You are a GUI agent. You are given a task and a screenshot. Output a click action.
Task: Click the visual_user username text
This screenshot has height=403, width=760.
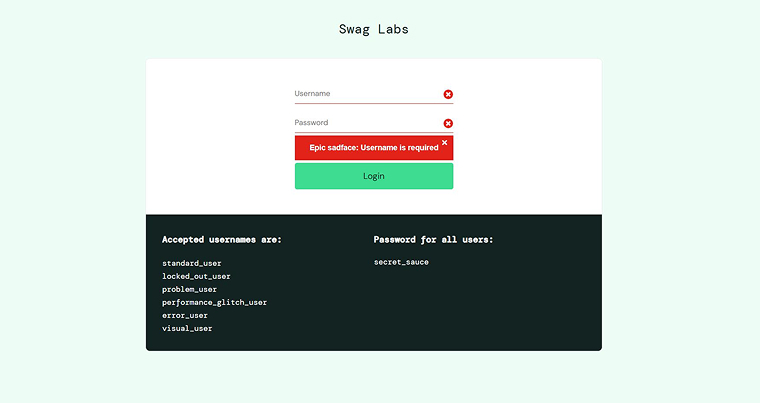pos(187,328)
